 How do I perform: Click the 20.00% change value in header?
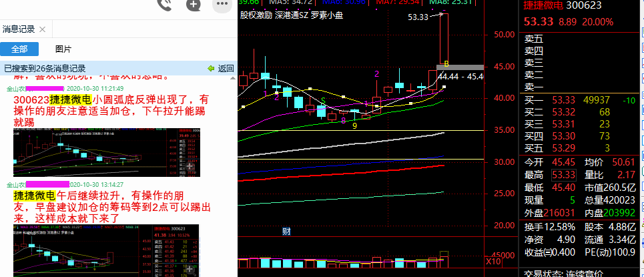[597, 22]
